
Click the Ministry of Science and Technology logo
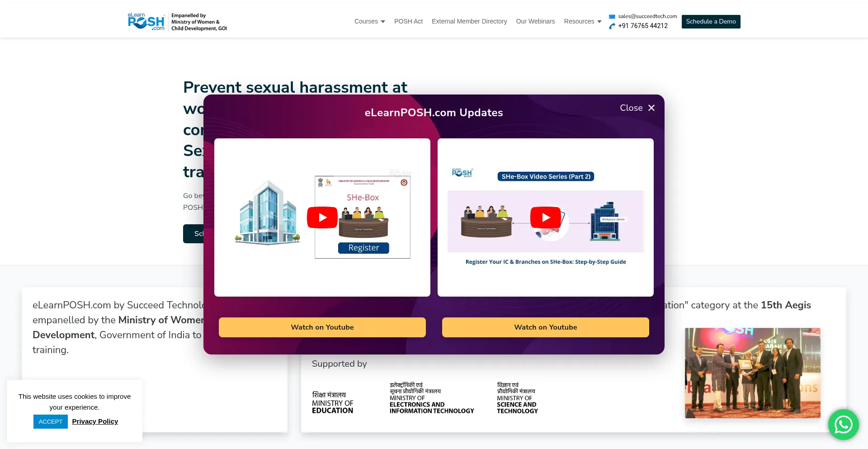point(518,398)
